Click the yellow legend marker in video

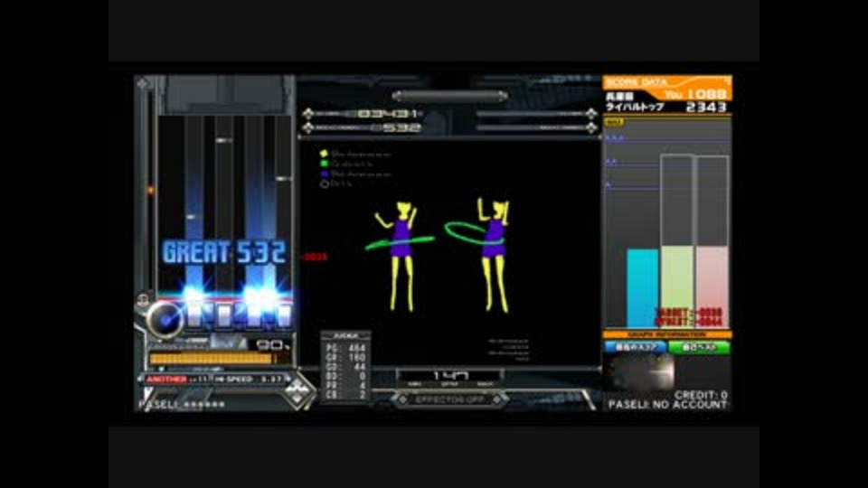[325, 154]
